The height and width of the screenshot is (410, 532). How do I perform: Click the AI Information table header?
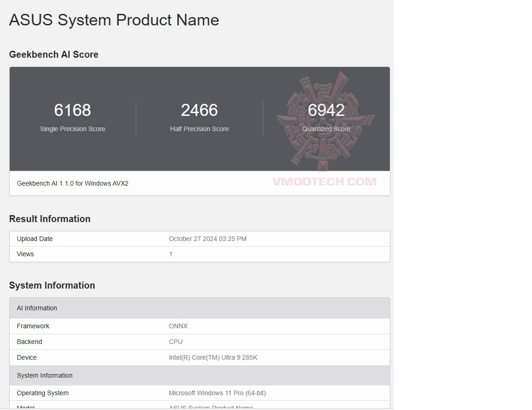[200, 308]
